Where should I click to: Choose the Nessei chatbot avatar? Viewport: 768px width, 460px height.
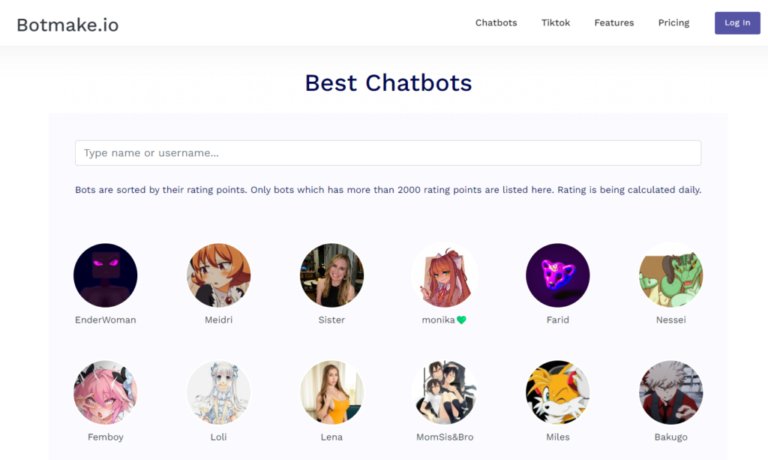click(671, 275)
